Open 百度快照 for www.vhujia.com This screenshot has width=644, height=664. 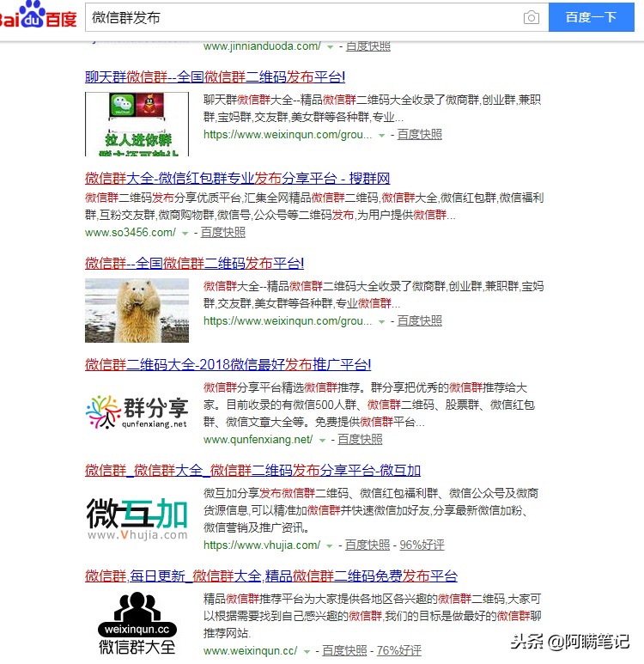click(x=368, y=545)
